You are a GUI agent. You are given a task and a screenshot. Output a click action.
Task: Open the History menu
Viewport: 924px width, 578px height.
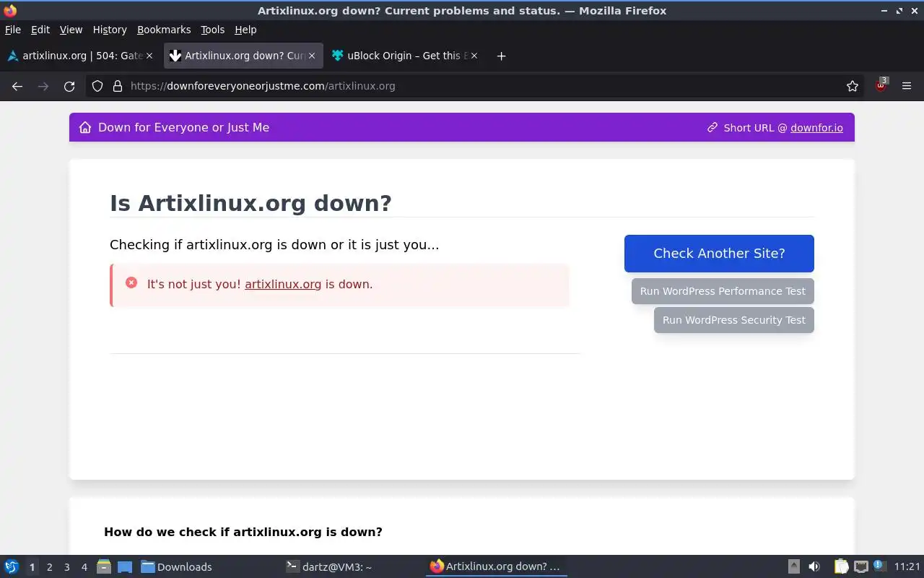(110, 30)
